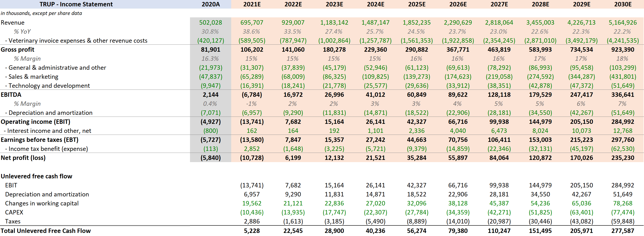The image size is (644, 236).
Task: Click 2021E revenue value 695,707
Action: [x=252, y=22]
